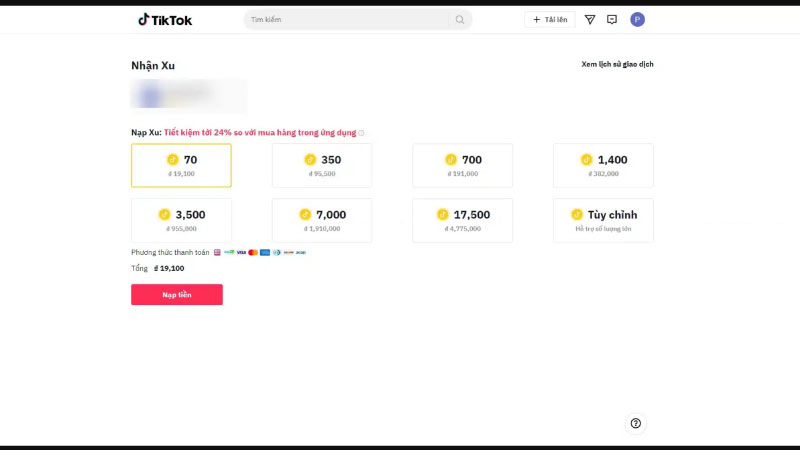
Task: Open Xem lịch sử giao dịch link
Action: coord(617,64)
